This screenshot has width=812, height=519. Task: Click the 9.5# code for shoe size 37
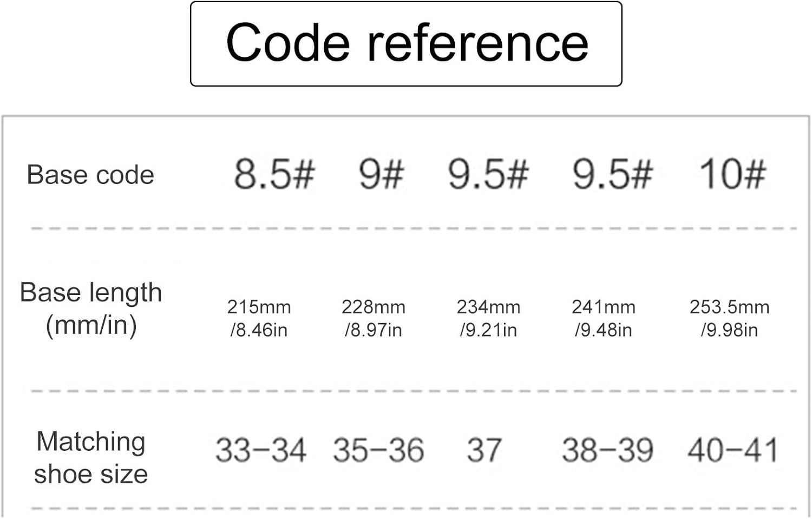point(488,174)
